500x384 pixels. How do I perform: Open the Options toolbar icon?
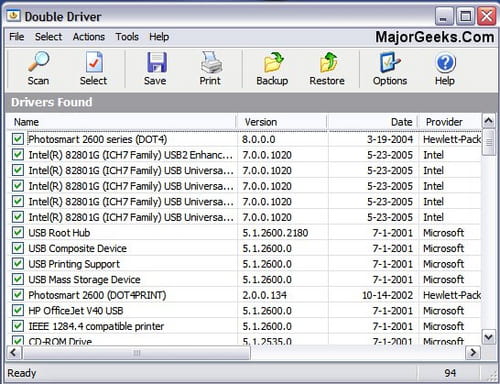coord(389,62)
